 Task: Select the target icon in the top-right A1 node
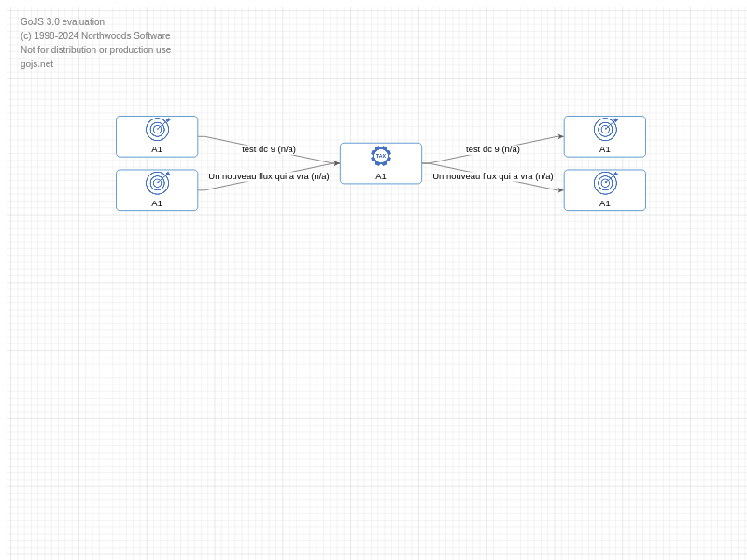coord(605,130)
